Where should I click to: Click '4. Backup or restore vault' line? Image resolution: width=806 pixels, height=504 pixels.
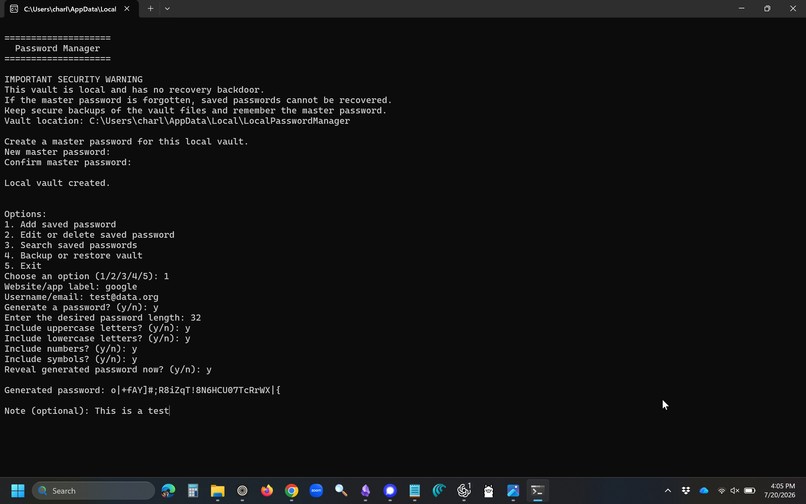pyautogui.click(x=74, y=255)
